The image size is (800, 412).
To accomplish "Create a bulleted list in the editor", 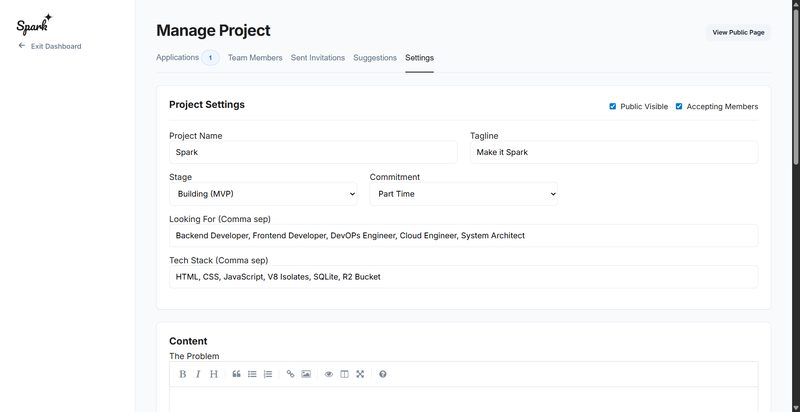I will point(252,374).
